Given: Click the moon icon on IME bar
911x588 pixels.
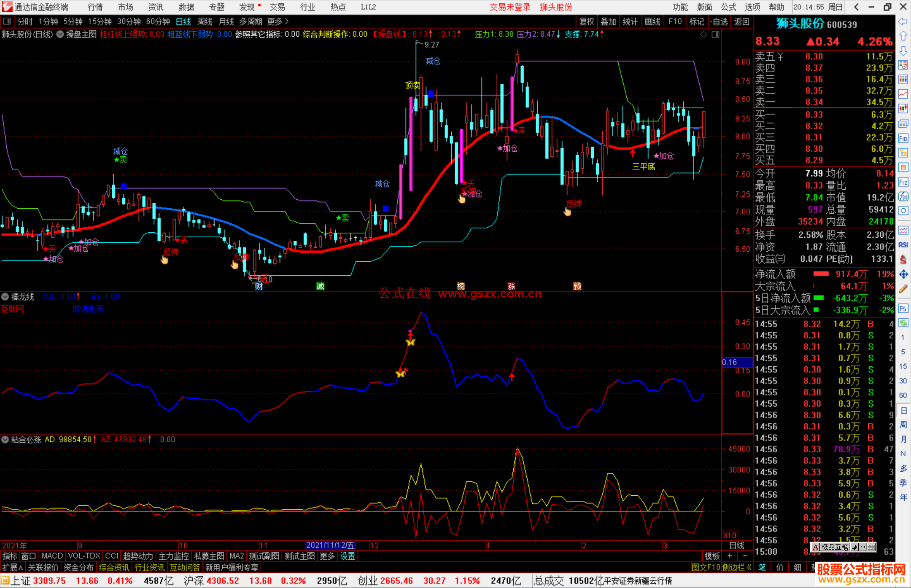Looking at the screenshot, I should point(854,547).
